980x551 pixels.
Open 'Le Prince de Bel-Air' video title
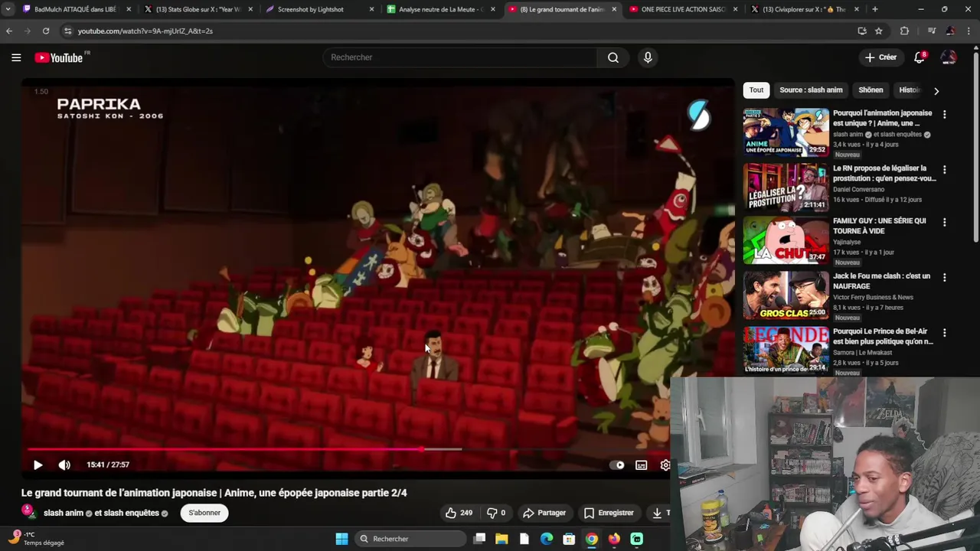[x=884, y=336]
